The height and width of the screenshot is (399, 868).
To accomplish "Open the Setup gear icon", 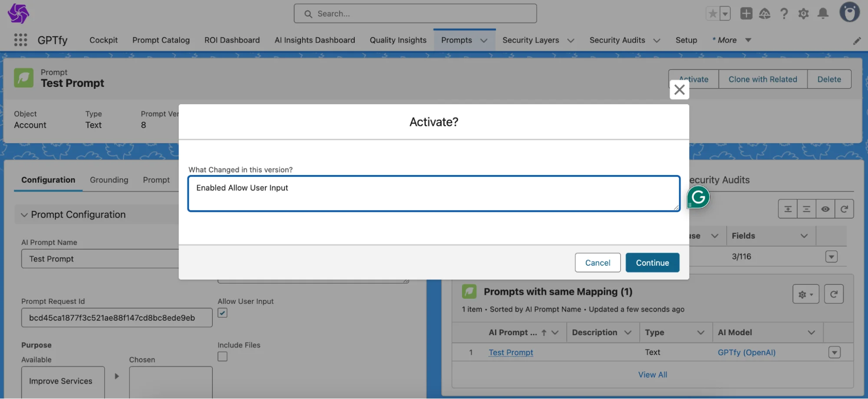I will pyautogui.click(x=803, y=13).
